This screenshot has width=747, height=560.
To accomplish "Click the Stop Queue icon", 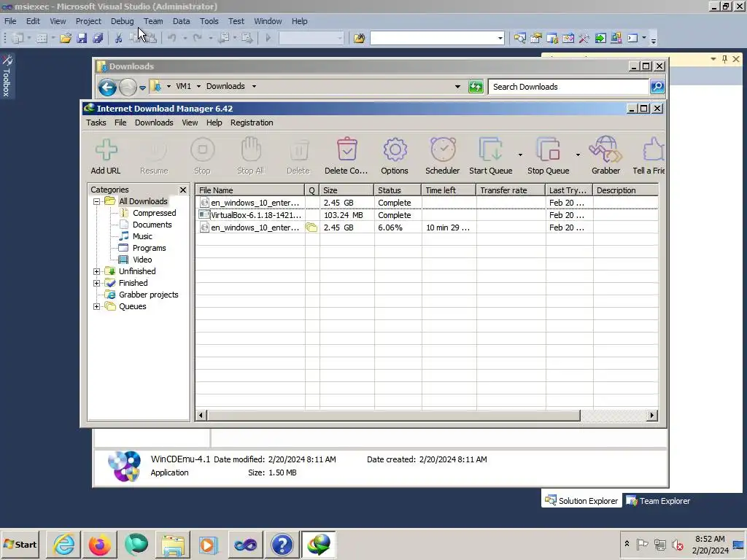I will point(549,156).
